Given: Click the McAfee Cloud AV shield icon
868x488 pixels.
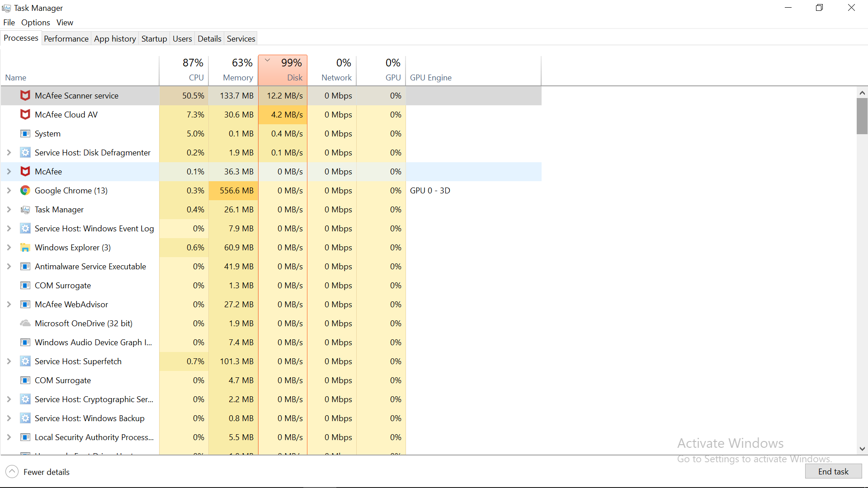Looking at the screenshot, I should (25, 114).
